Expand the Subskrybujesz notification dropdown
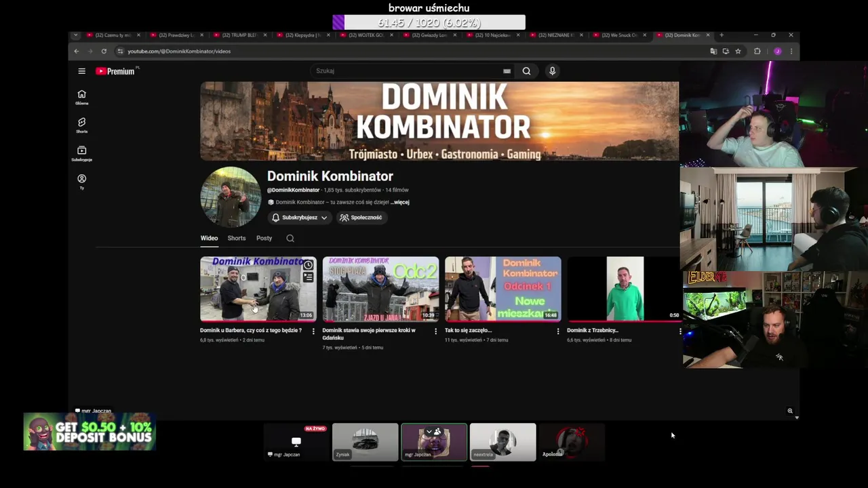The image size is (868, 488). click(x=324, y=218)
